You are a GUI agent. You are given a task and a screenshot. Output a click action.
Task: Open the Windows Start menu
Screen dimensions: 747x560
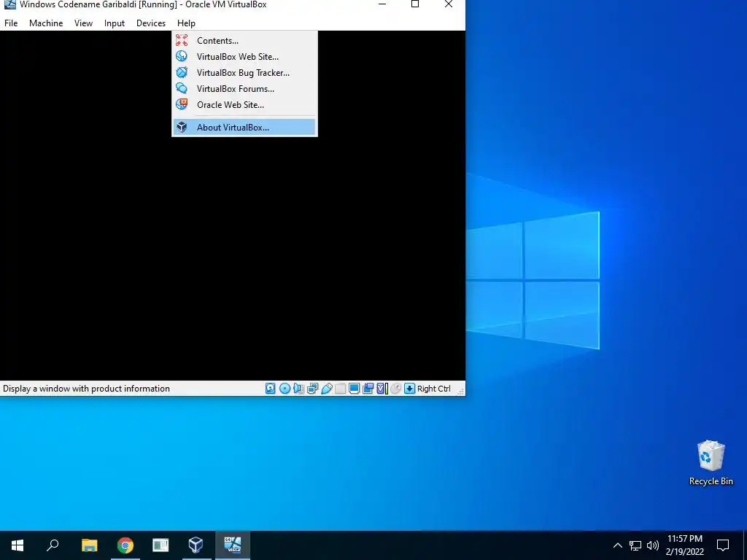[x=18, y=545]
